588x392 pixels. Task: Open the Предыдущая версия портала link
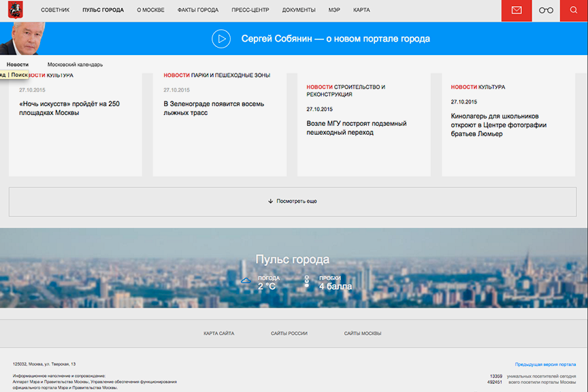click(545, 365)
